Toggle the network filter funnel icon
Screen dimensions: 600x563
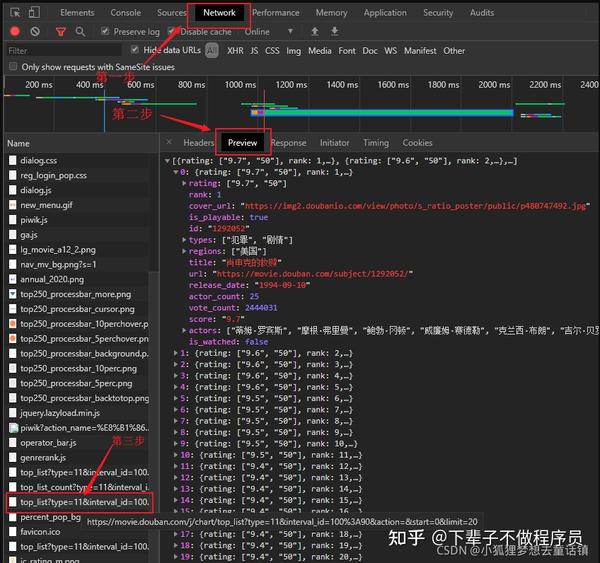pos(60,32)
